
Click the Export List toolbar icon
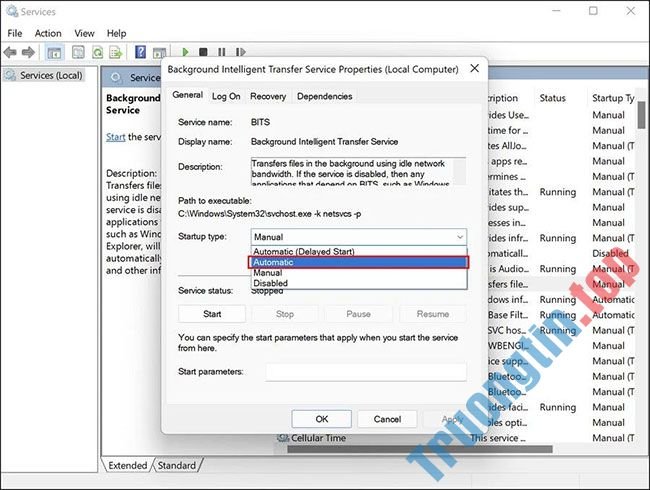pyautogui.click(x=116, y=52)
